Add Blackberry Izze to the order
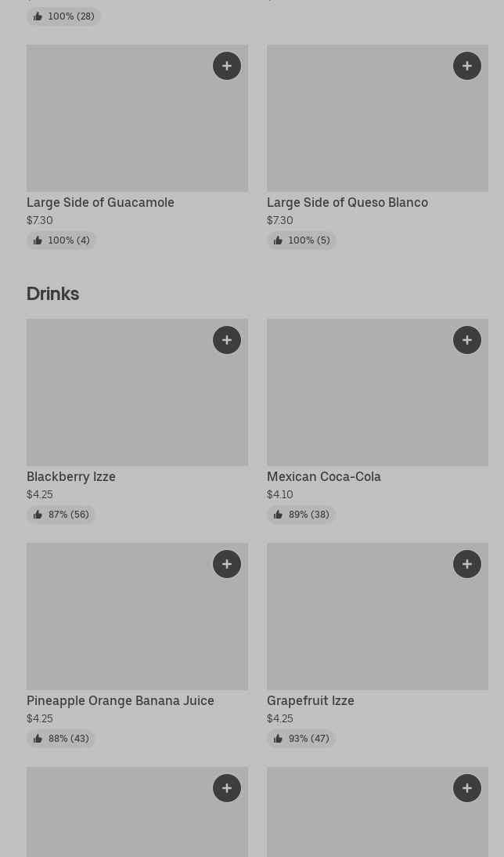This screenshot has width=504, height=857. coord(227,340)
